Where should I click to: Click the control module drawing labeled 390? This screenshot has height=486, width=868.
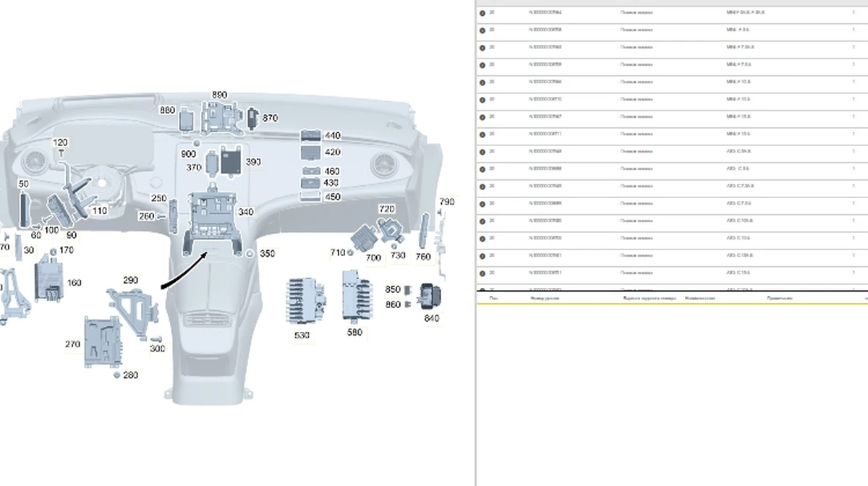(231, 161)
